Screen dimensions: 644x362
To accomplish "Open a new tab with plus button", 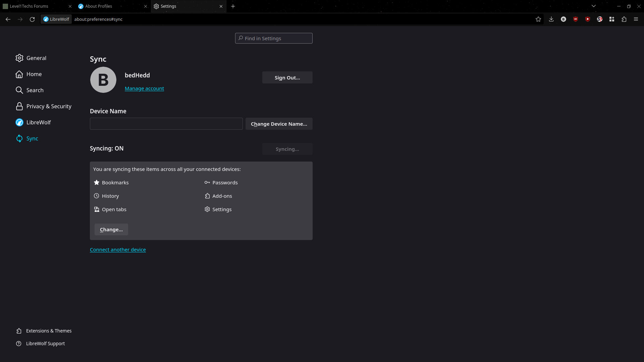I will [x=233, y=6].
